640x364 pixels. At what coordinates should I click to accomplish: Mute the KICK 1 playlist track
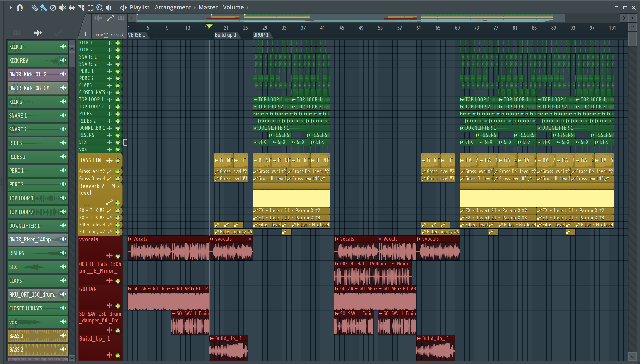(x=118, y=43)
